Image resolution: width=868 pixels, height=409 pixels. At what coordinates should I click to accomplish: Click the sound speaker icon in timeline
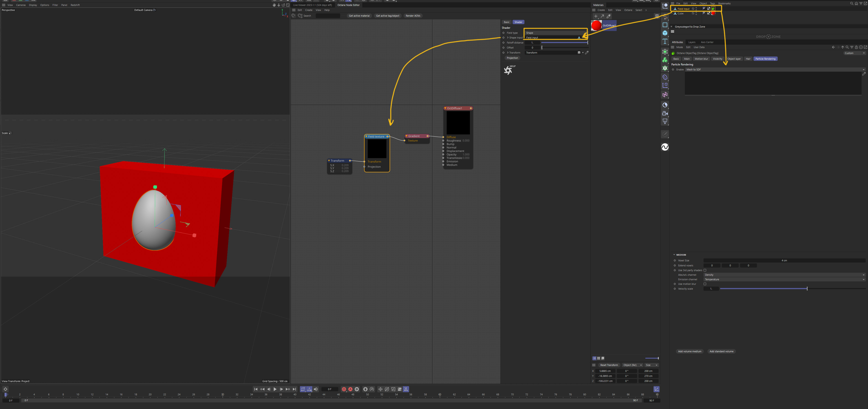[316, 389]
